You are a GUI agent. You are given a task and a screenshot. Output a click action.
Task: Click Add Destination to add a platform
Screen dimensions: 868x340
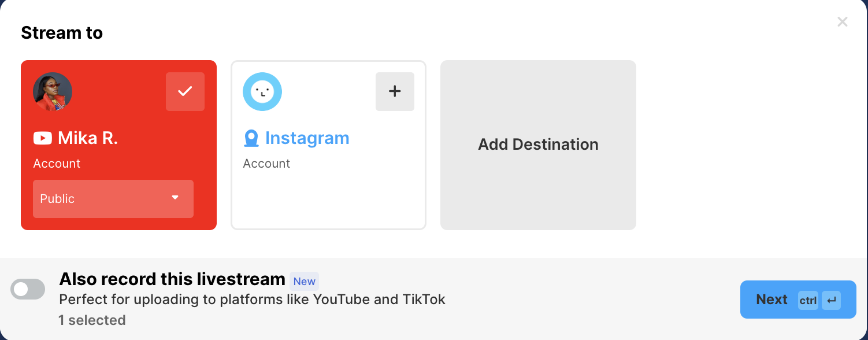[x=538, y=145]
